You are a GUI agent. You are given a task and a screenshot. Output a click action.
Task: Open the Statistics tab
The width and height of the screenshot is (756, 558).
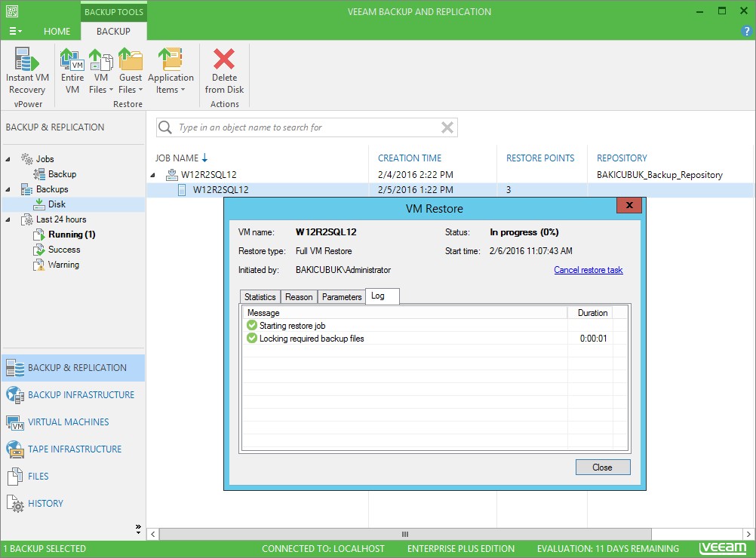pyautogui.click(x=260, y=297)
